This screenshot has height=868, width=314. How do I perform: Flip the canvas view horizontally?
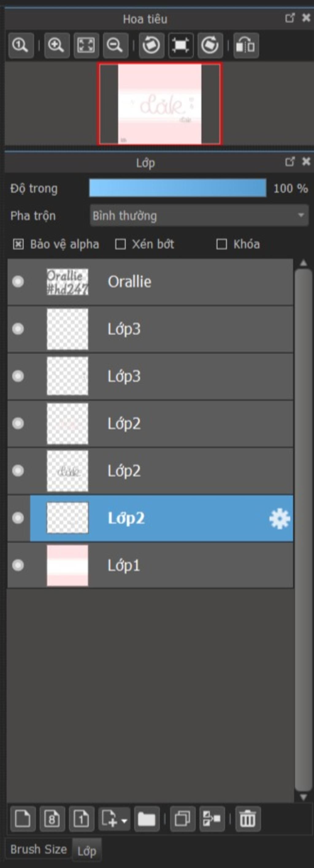pyautogui.click(x=246, y=45)
